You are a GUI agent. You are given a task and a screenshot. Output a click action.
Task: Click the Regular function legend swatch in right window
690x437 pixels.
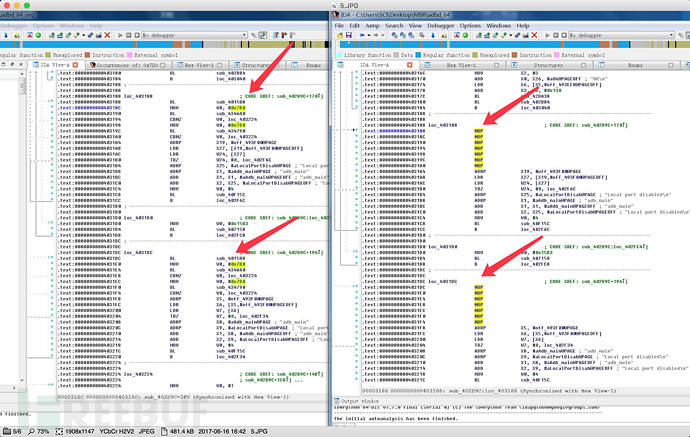418,55
